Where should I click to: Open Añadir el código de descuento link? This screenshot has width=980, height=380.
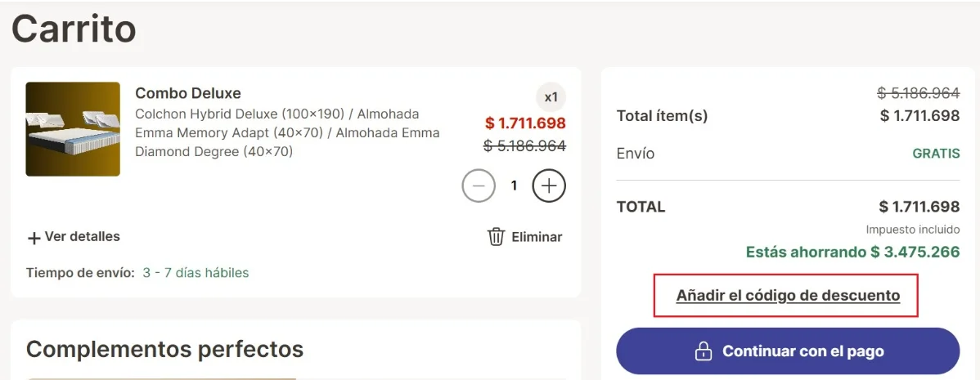coord(788,295)
